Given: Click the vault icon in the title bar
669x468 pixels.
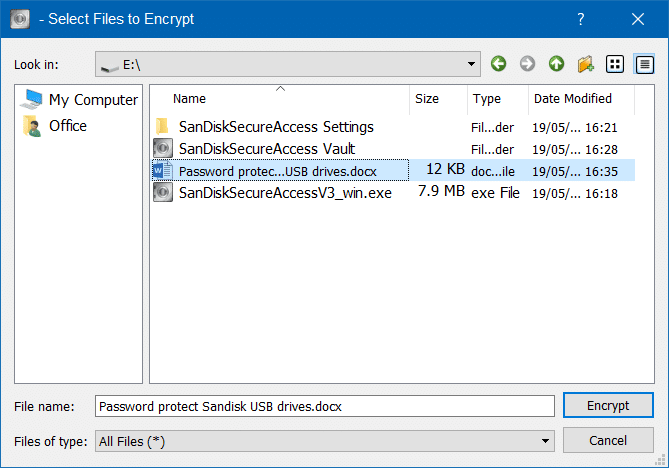Looking at the screenshot, I should (x=20, y=19).
